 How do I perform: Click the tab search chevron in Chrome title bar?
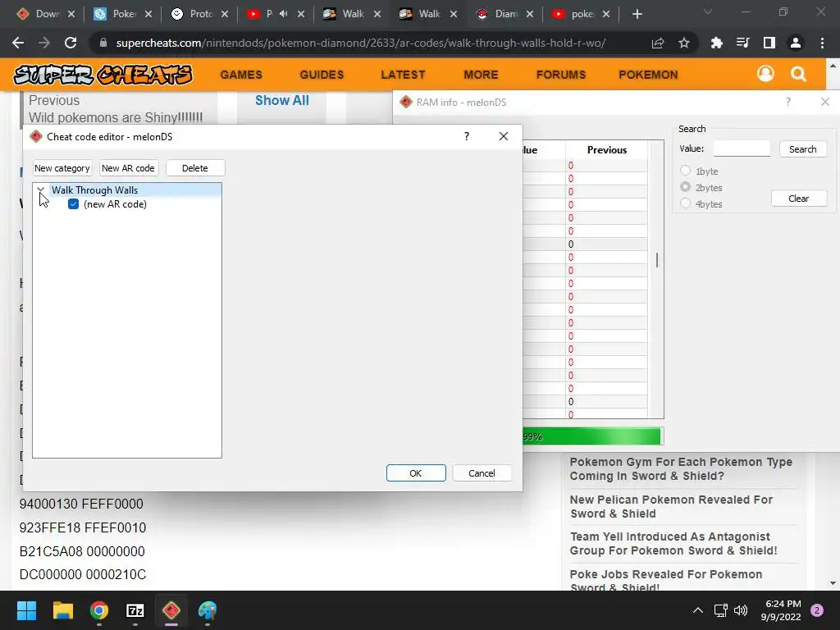click(x=708, y=11)
